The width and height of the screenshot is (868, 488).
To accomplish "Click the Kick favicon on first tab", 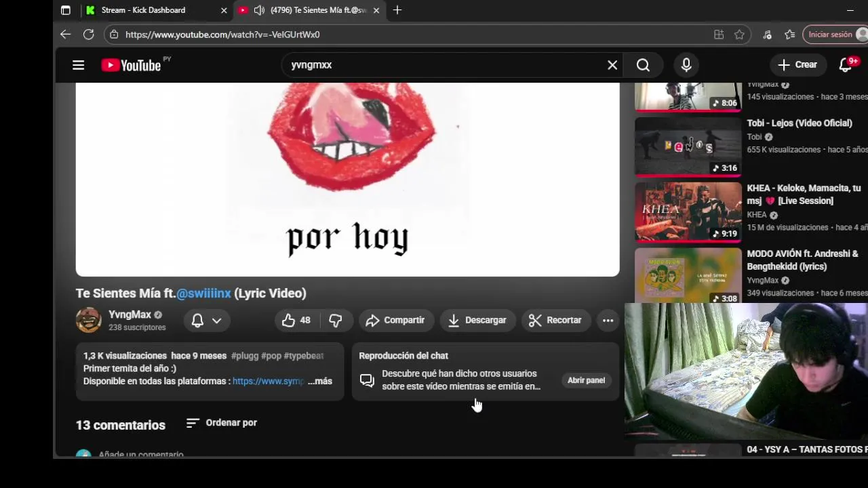I will (90, 10).
